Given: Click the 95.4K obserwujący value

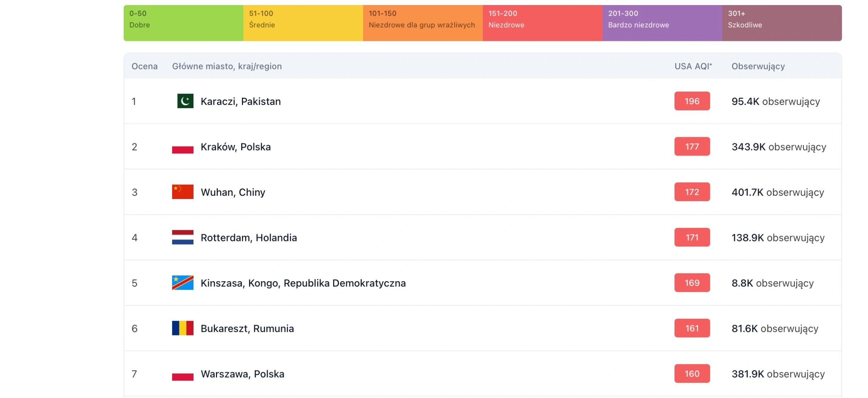Looking at the screenshot, I should coord(776,101).
